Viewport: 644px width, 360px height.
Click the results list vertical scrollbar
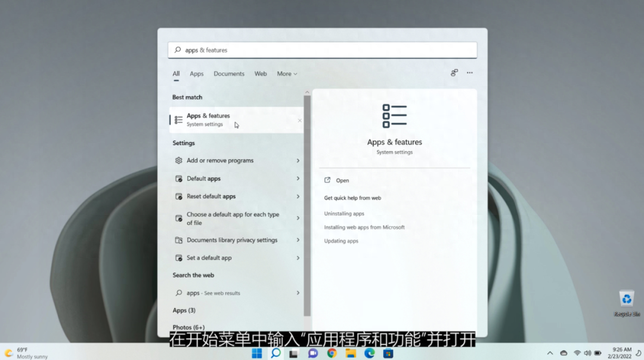click(x=307, y=203)
